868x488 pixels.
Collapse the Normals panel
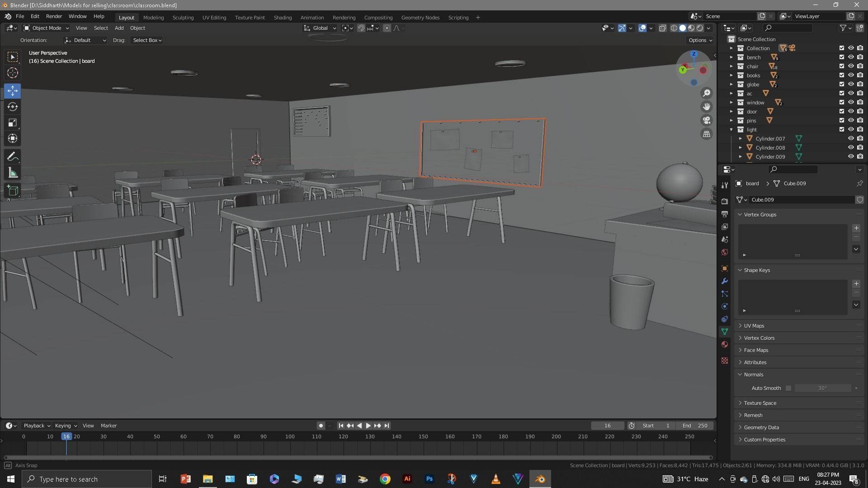click(753, 375)
